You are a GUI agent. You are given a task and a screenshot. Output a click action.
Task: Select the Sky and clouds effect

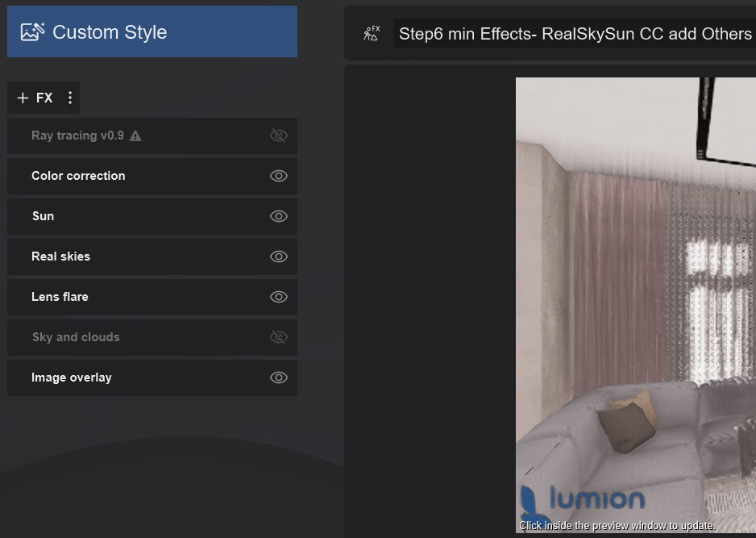point(76,337)
